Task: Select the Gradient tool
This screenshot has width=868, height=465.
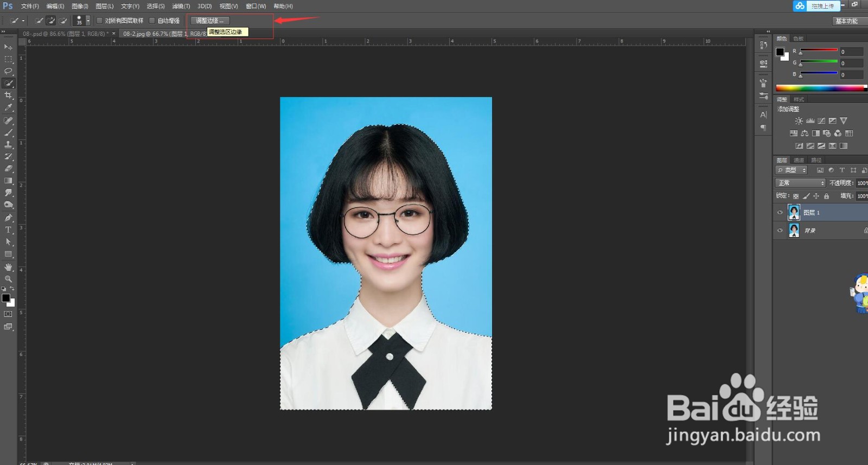Action: [8, 181]
